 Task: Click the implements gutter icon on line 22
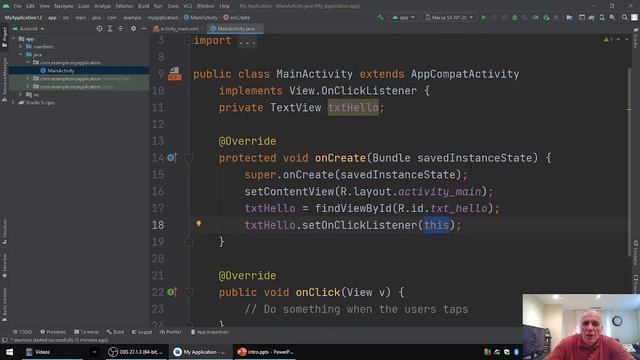[172, 292]
